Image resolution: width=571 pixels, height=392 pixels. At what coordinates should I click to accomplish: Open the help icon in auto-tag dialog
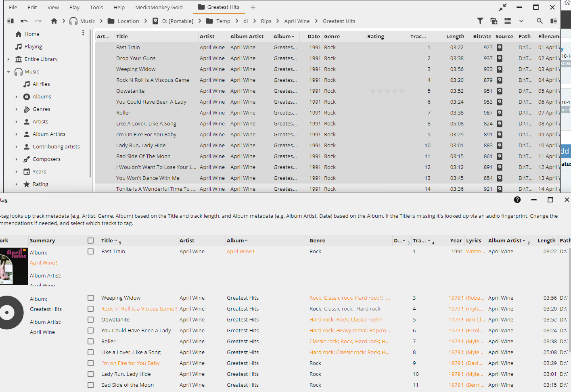point(517,200)
